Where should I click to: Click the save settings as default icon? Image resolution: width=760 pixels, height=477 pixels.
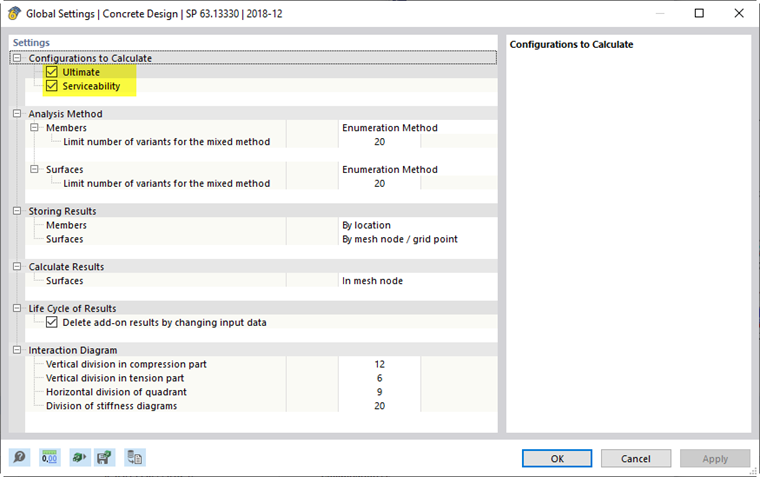[x=105, y=458]
